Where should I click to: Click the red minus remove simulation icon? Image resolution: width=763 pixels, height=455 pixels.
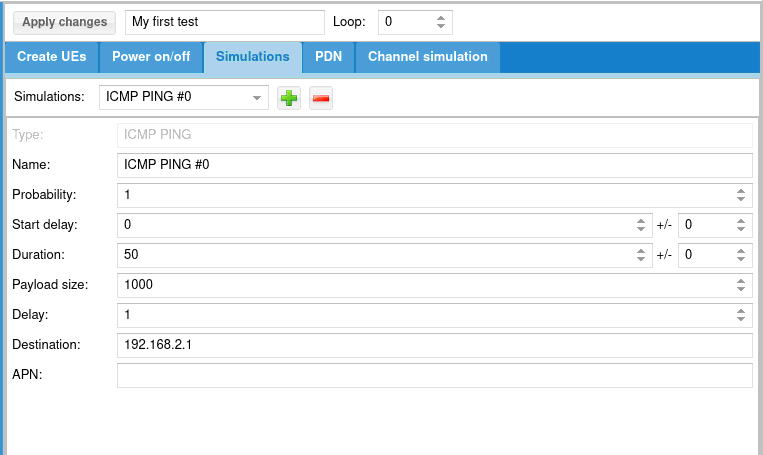click(x=321, y=98)
